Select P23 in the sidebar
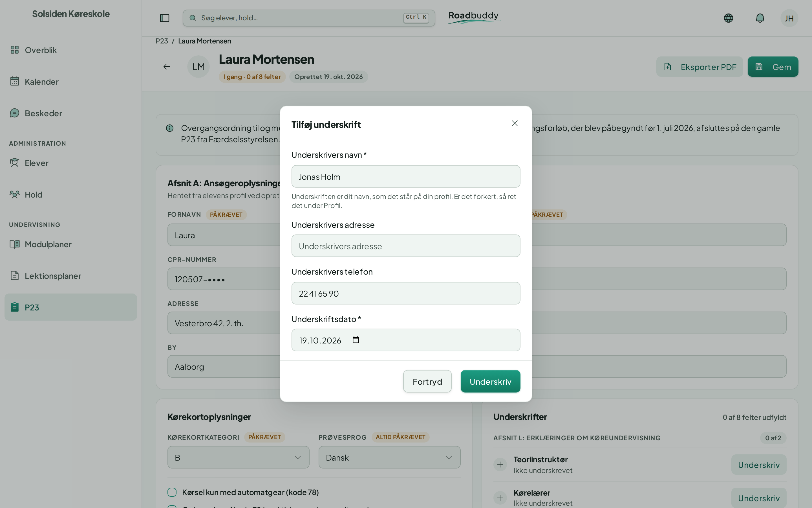The width and height of the screenshot is (812, 508). pos(70,307)
